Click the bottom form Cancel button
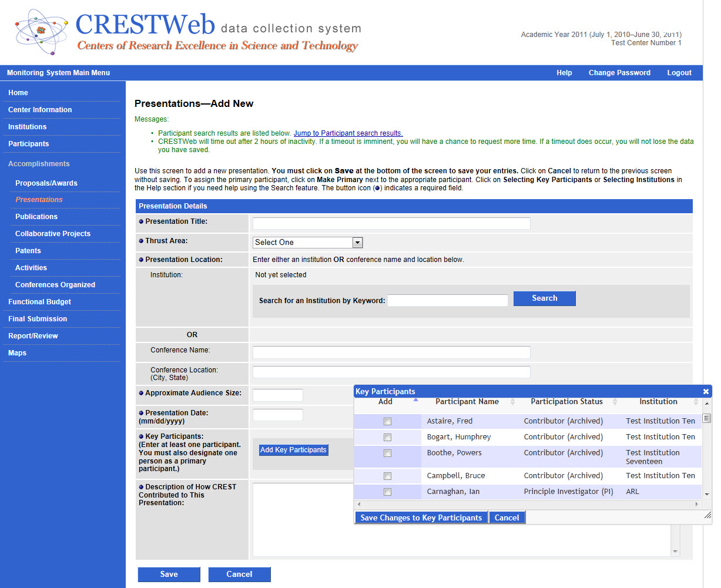 tap(240, 574)
